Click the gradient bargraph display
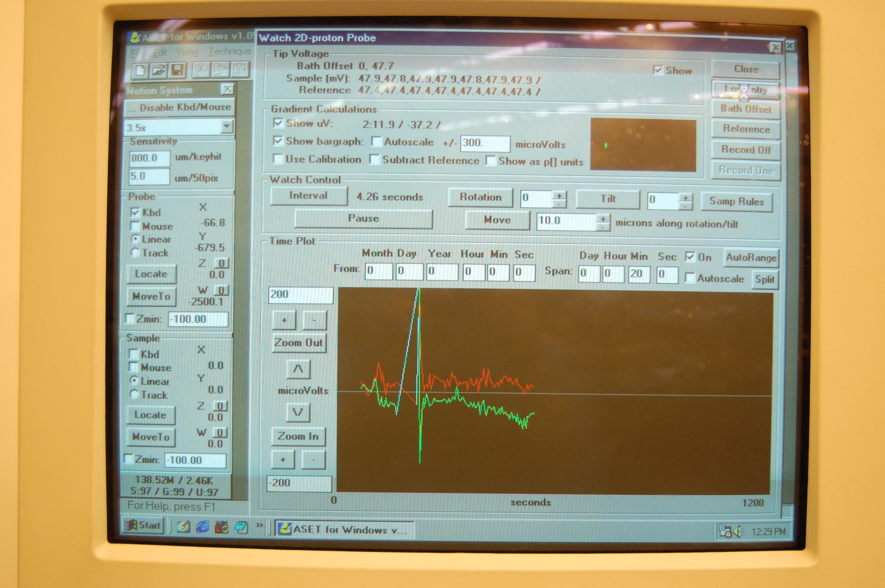This screenshot has height=588, width=885. click(x=643, y=145)
